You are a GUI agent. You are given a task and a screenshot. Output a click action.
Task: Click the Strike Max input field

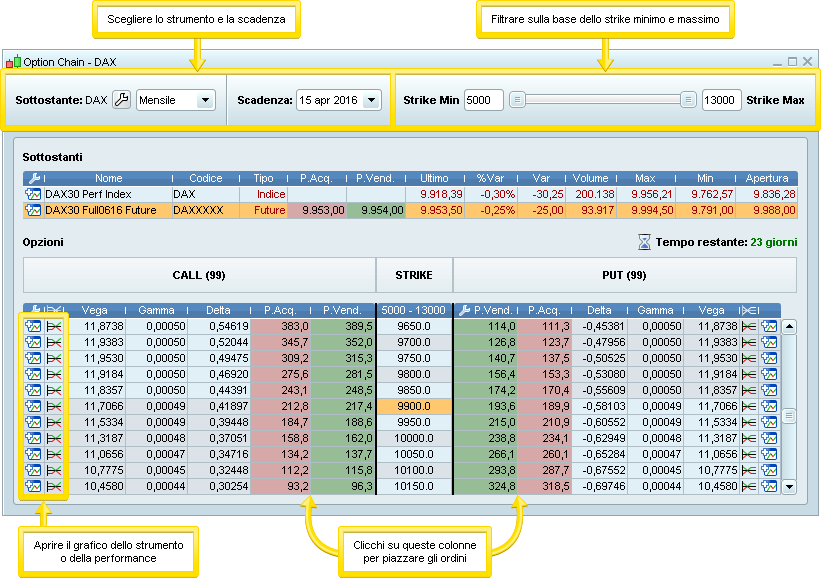pyautogui.click(x=721, y=100)
